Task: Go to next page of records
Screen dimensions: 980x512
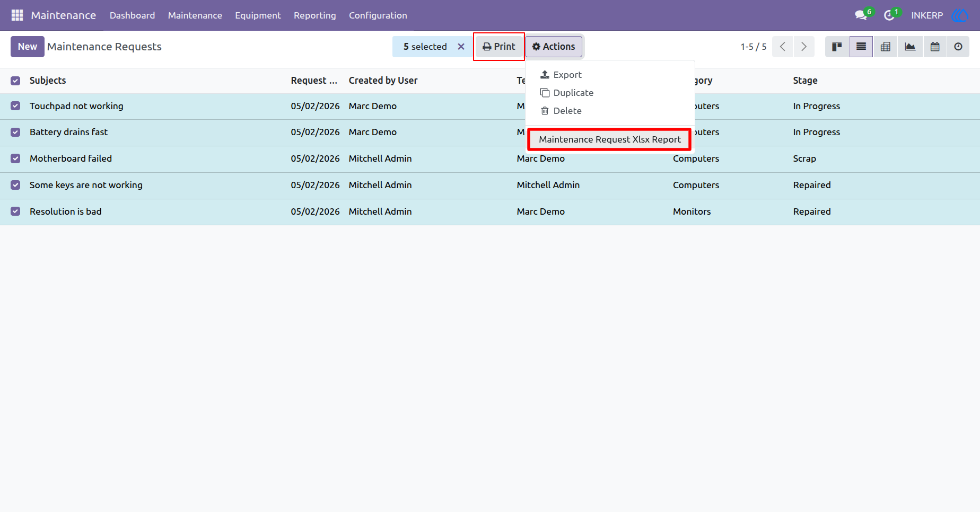Action: [804, 47]
